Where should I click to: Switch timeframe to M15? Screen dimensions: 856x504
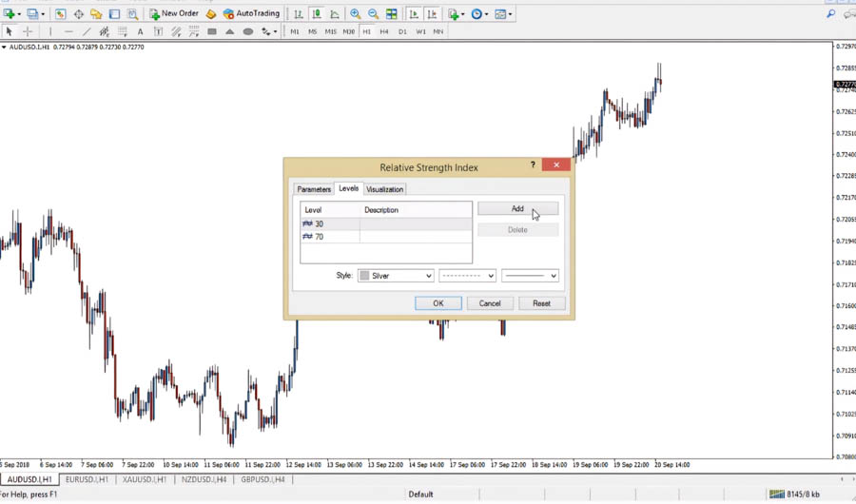pos(331,31)
